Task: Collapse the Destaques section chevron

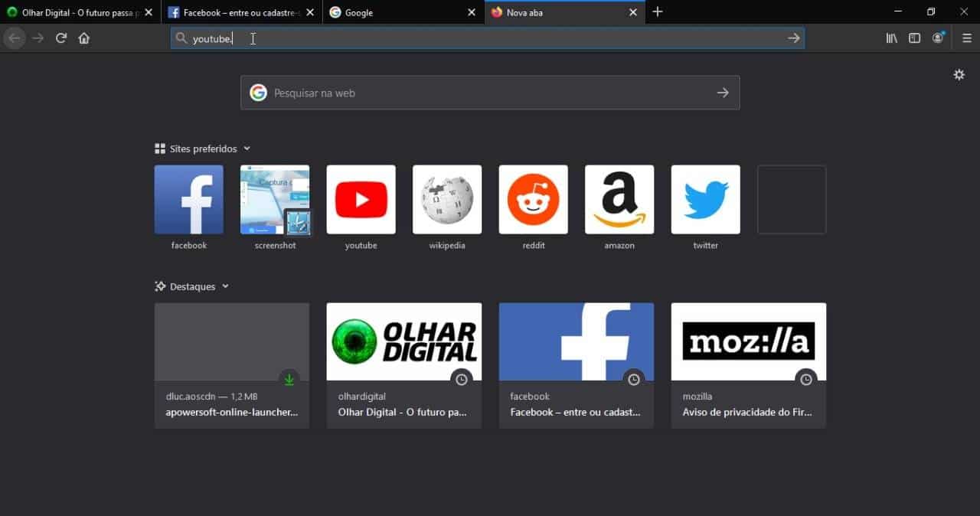Action: pos(225,286)
